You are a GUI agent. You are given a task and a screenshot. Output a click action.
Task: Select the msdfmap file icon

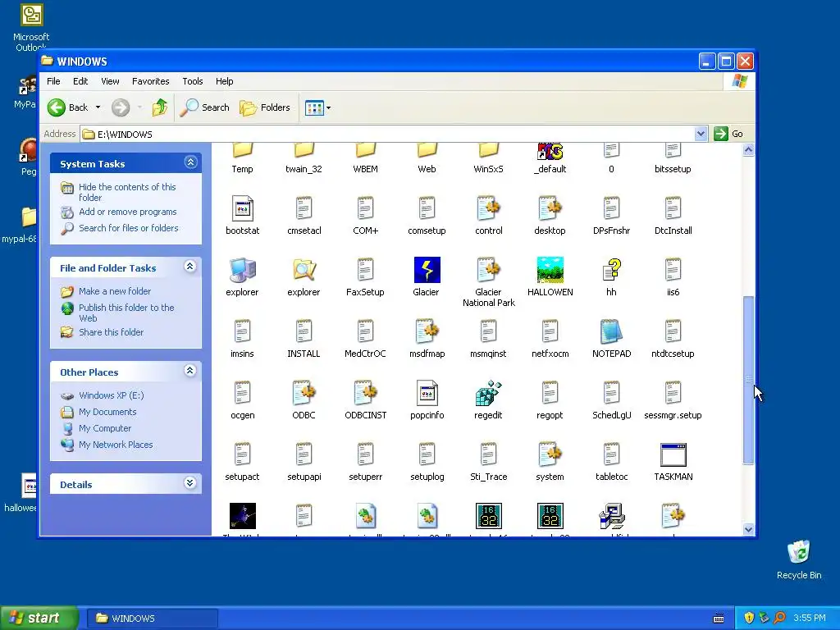(x=427, y=331)
